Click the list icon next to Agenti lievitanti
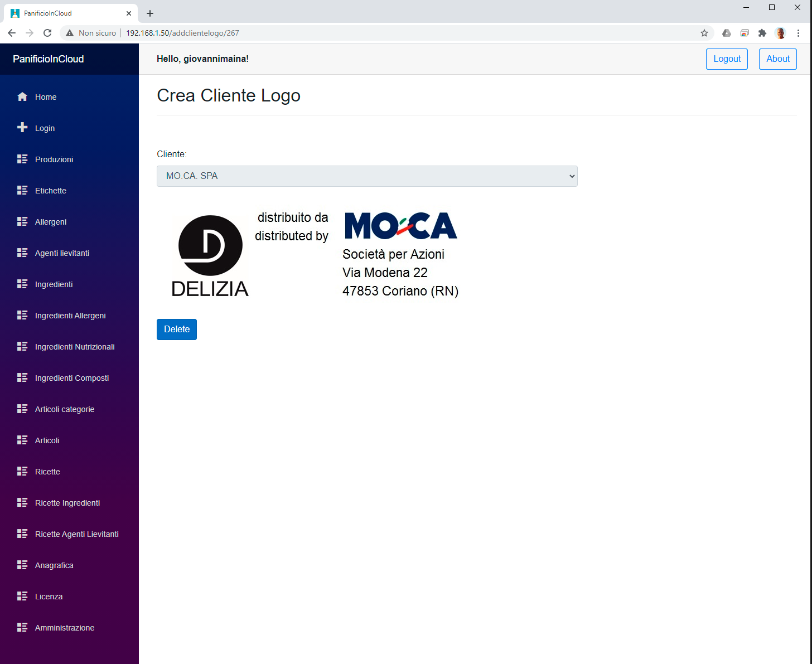 pos(22,253)
